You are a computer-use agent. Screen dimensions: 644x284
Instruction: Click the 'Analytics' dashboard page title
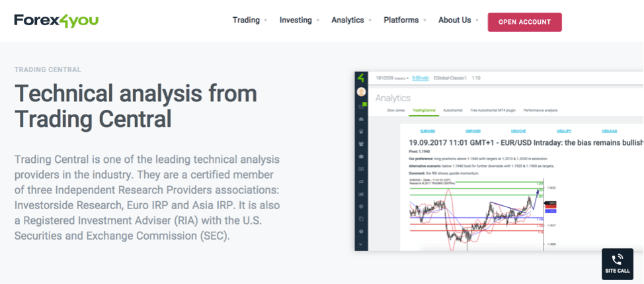click(x=393, y=98)
